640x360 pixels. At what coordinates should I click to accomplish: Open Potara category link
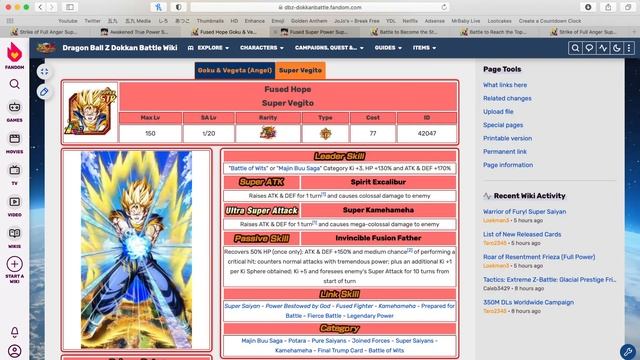(x=297, y=340)
